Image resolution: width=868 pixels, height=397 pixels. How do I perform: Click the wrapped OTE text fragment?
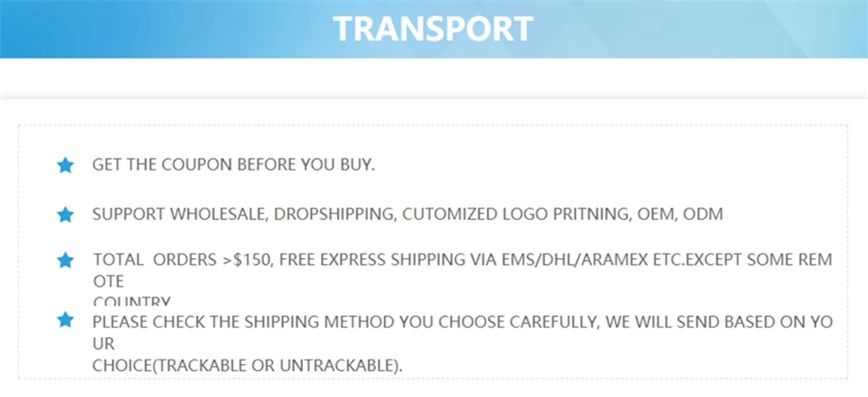(x=108, y=281)
